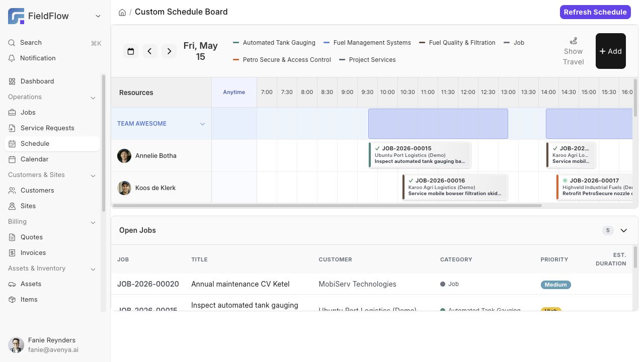
Task: Toggle Project Services legend item
Action: [x=367, y=60]
